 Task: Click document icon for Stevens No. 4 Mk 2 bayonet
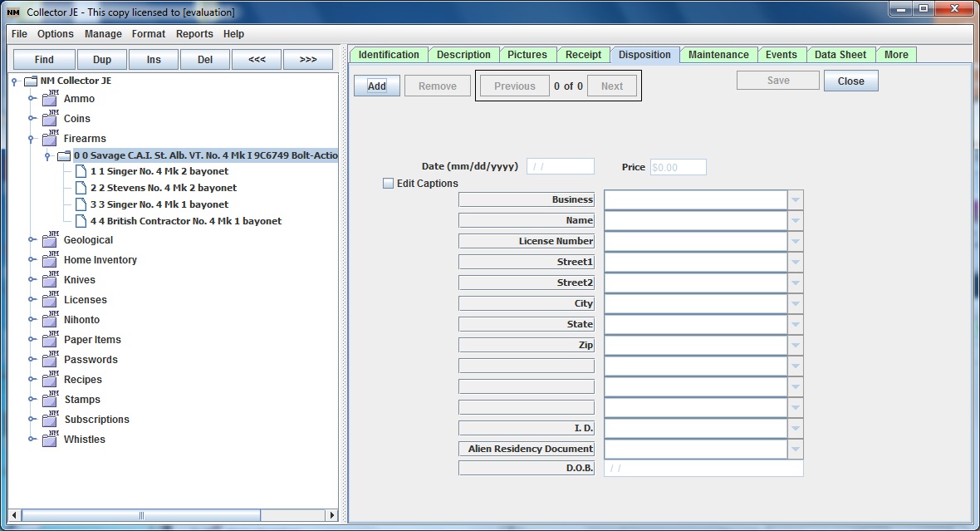[x=81, y=188]
